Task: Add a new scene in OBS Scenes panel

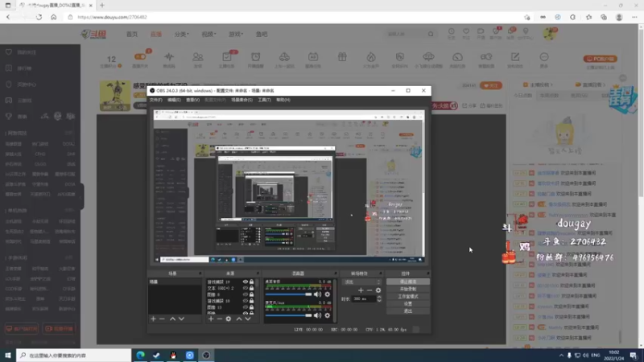Action: point(153,319)
